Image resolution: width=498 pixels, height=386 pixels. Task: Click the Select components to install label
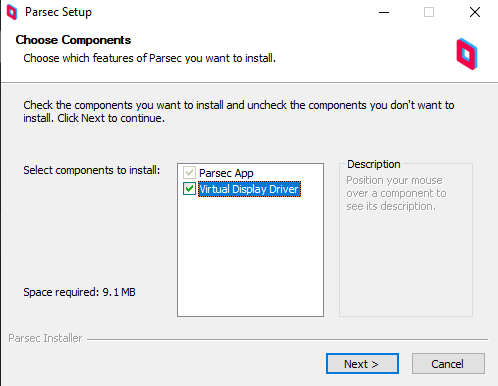point(92,170)
